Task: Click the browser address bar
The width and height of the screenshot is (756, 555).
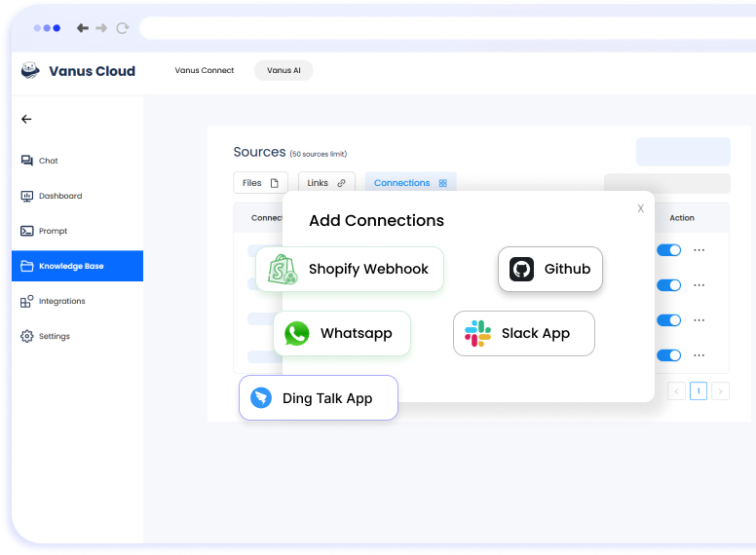Action: click(x=448, y=28)
